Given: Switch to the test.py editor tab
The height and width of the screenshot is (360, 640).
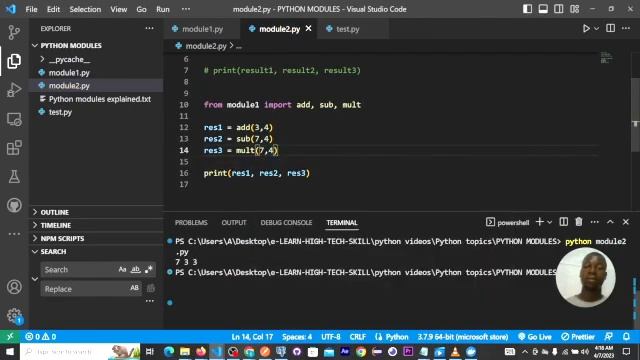Looking at the screenshot, I should pos(348,29).
